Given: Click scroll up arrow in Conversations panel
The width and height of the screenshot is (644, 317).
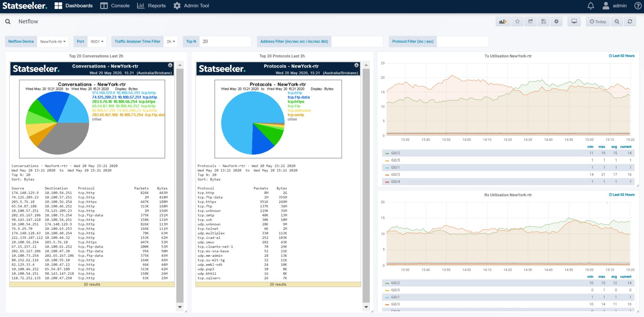Looking at the screenshot, I should 180,65.
